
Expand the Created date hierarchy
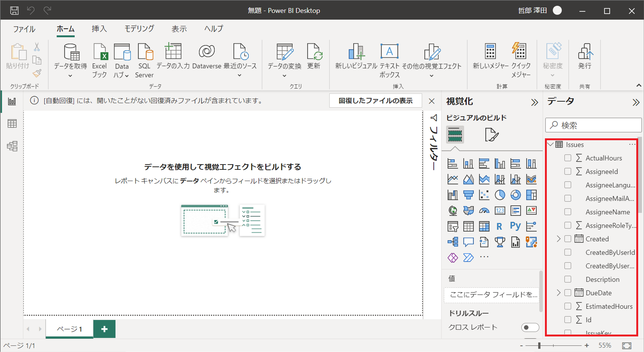pyautogui.click(x=559, y=239)
